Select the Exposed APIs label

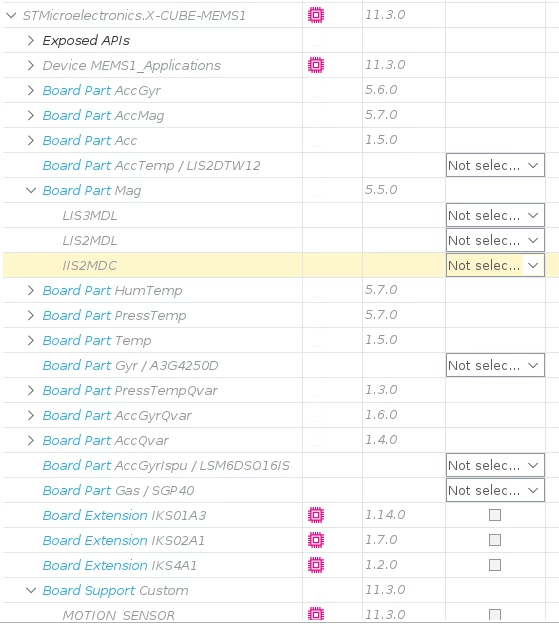pyautogui.click(x=86, y=41)
